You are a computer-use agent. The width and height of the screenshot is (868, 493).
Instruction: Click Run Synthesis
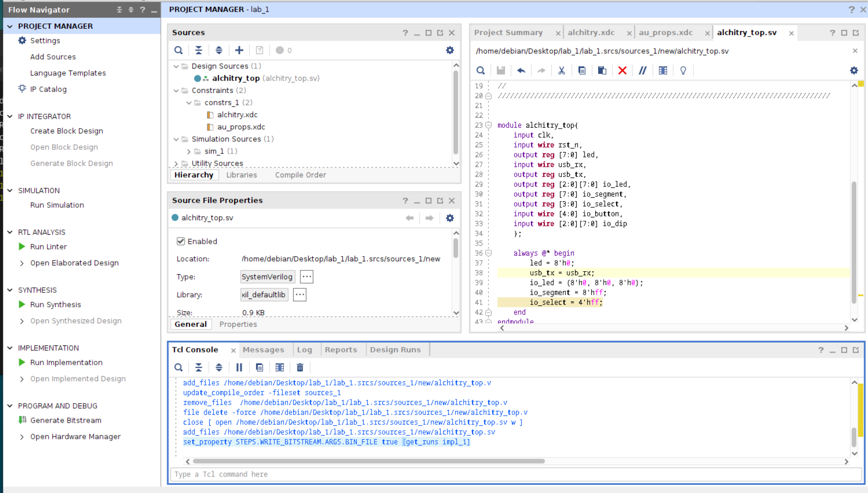[56, 304]
